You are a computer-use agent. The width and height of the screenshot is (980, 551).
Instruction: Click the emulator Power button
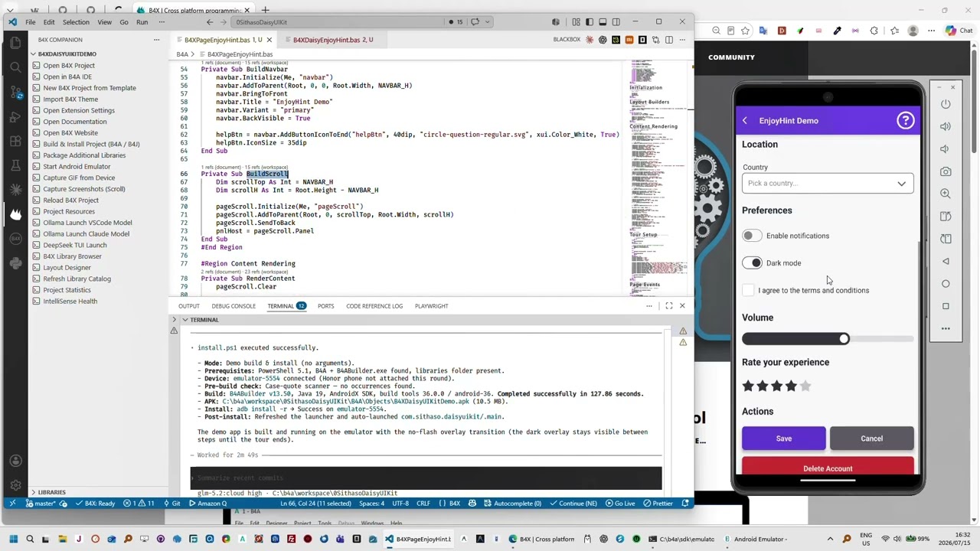coord(946,104)
